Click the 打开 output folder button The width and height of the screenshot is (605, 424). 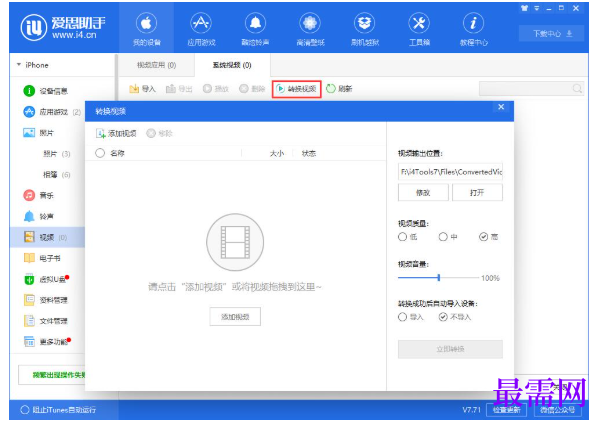(477, 193)
